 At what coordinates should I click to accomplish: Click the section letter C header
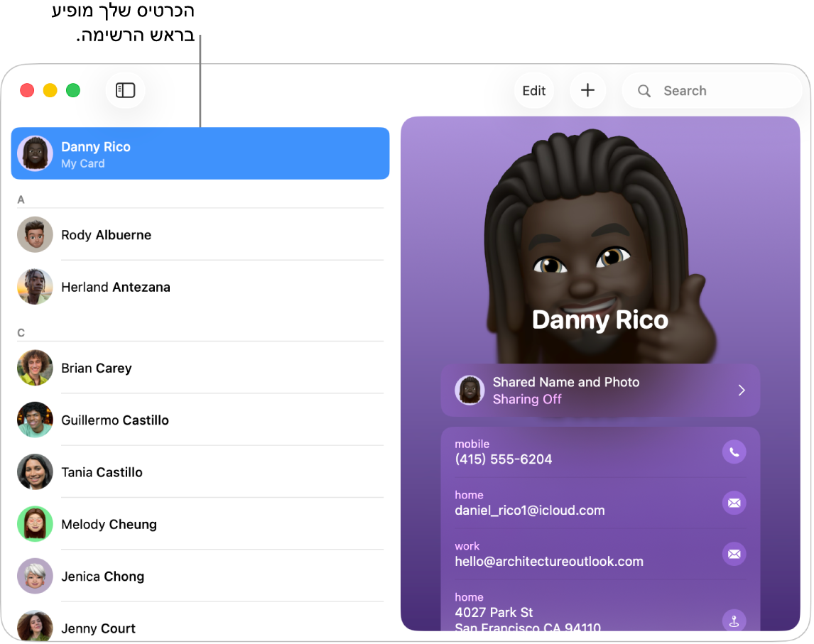[x=21, y=332]
